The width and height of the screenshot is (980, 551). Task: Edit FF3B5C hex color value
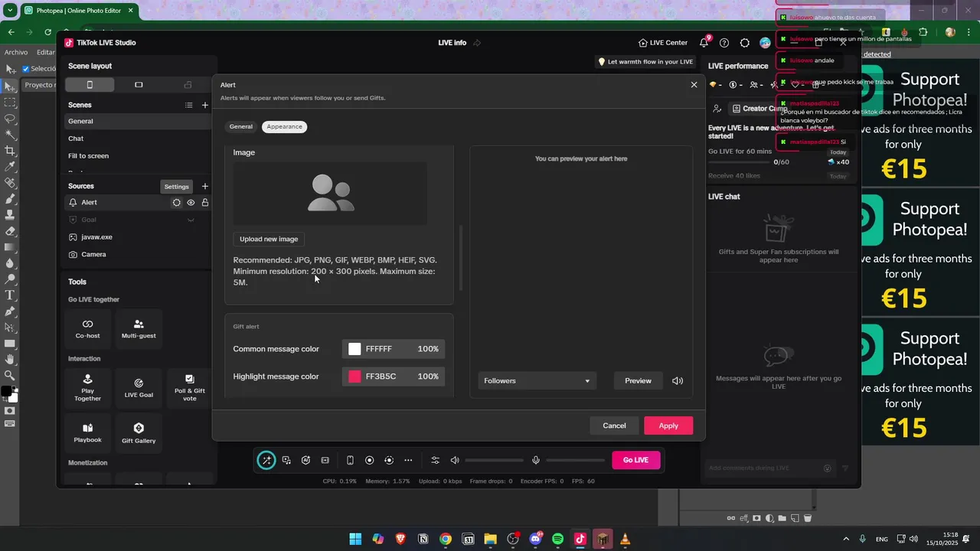pyautogui.click(x=381, y=377)
